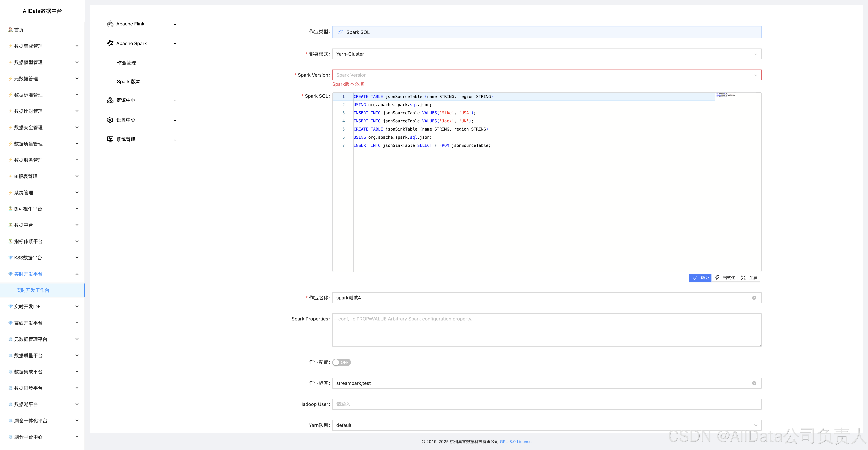Open the Yarn队列 default dropdown
The image size is (868, 450).
(x=547, y=425)
